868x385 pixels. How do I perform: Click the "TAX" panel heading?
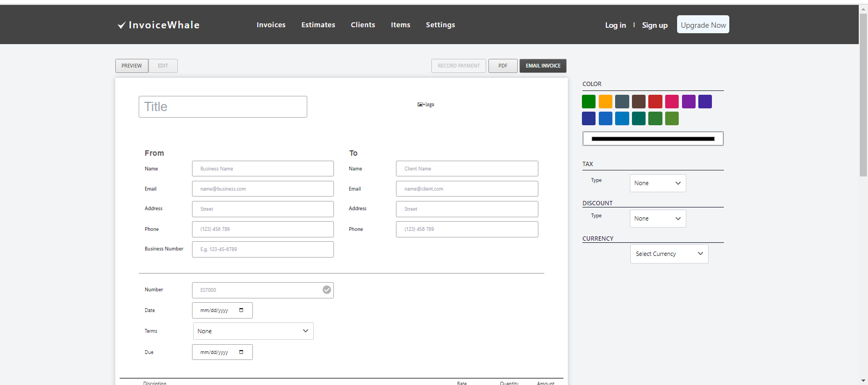tap(588, 164)
